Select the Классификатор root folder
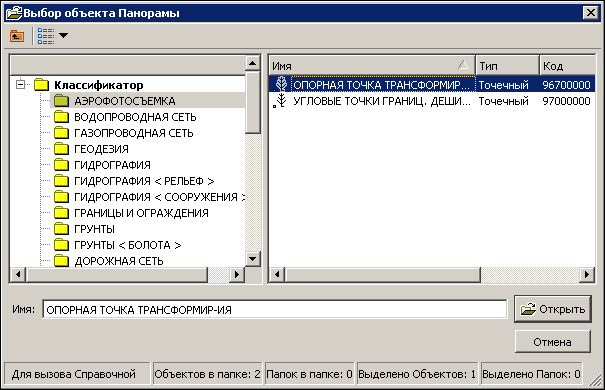 [98, 85]
